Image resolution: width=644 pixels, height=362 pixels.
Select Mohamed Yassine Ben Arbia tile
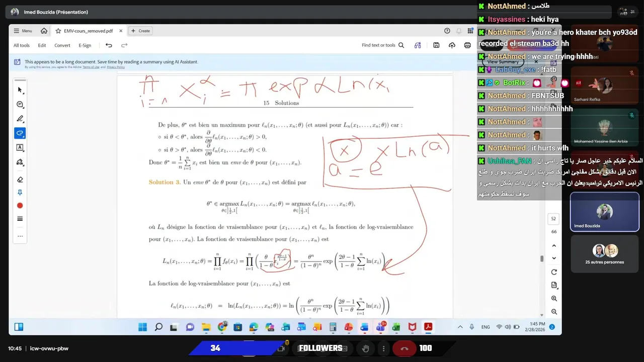pyautogui.click(x=604, y=127)
